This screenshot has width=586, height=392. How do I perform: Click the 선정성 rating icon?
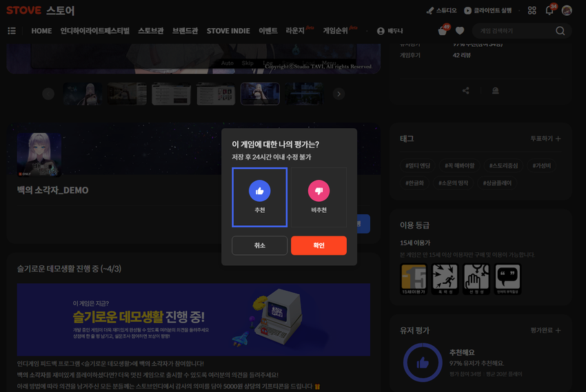(476, 279)
